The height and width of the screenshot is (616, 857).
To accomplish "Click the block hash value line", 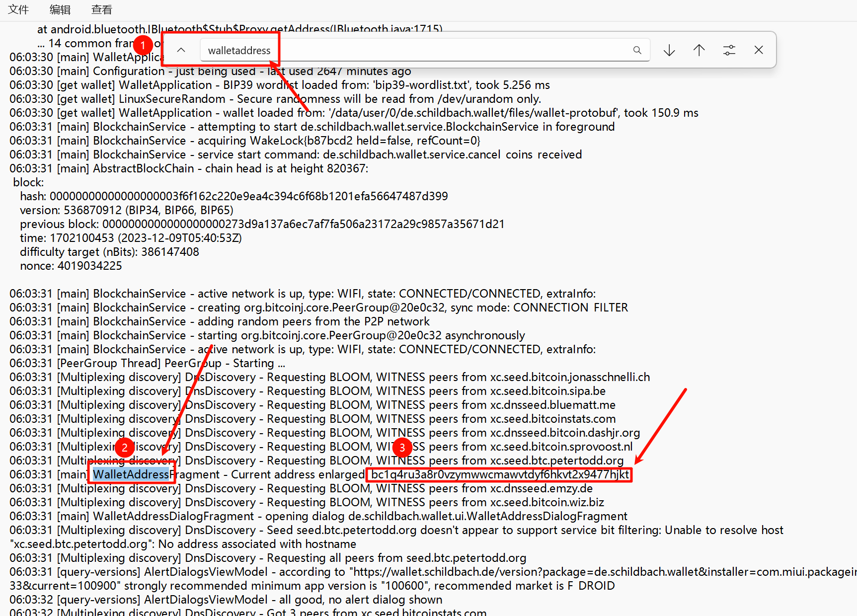I will [x=248, y=196].
